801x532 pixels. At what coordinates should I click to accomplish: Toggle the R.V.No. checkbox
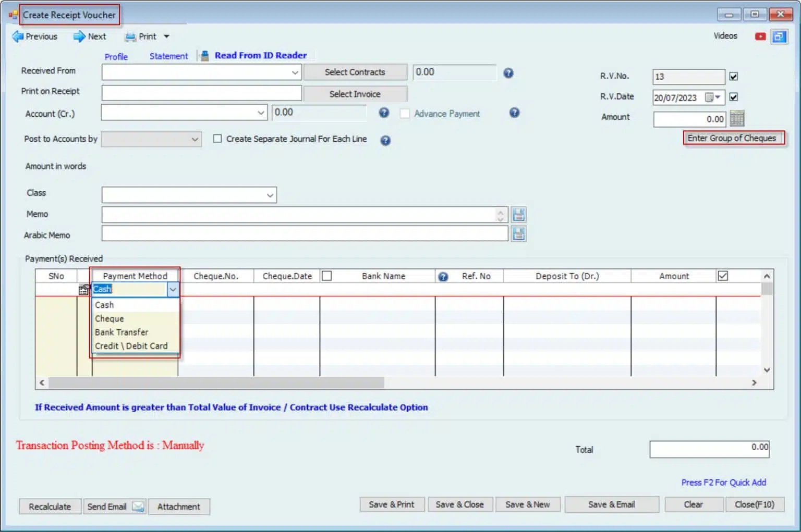pyautogui.click(x=733, y=77)
